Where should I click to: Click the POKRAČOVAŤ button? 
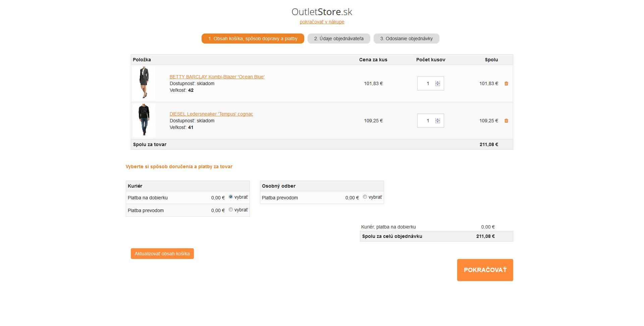(485, 270)
